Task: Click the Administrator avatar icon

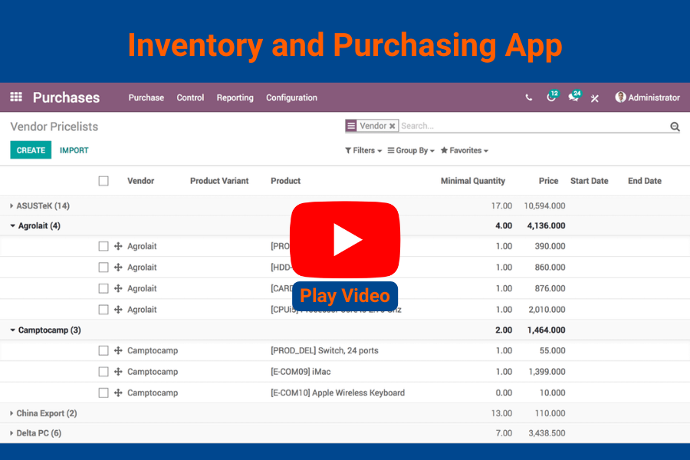Action: [x=620, y=97]
